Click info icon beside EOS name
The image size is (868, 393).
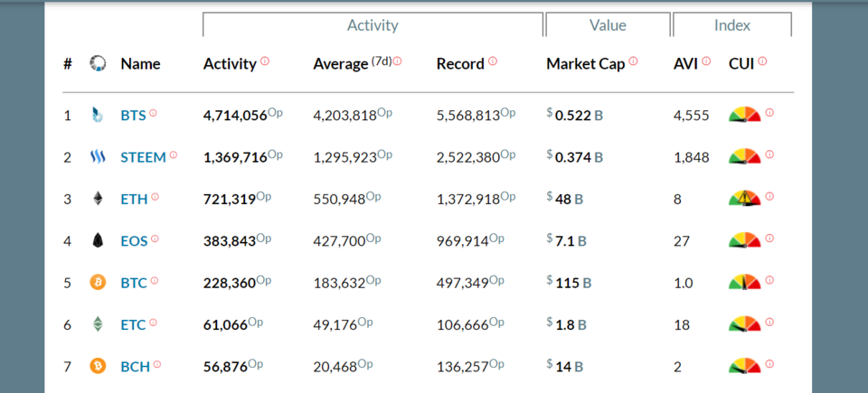pyautogui.click(x=155, y=239)
